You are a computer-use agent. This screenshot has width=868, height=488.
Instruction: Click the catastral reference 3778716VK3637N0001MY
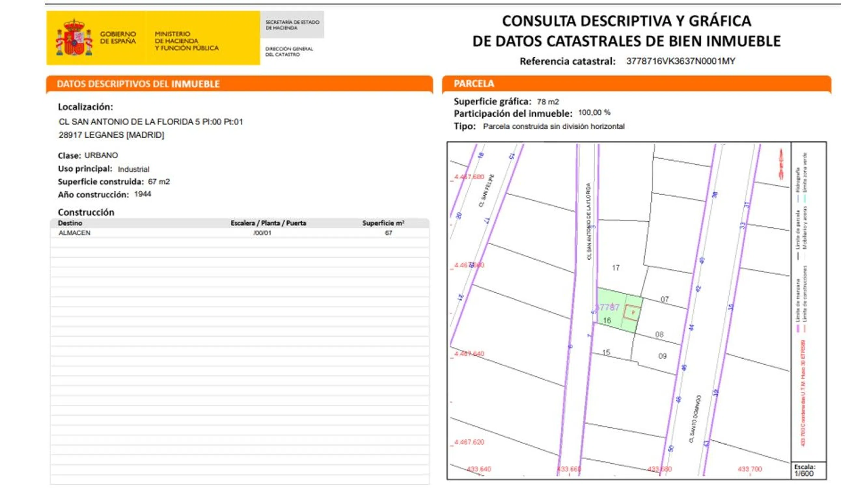tap(680, 61)
